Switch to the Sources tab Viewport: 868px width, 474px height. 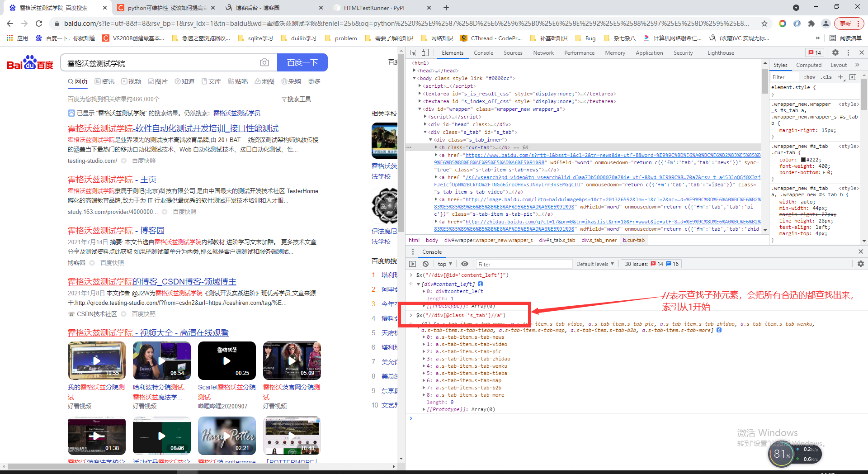point(513,53)
